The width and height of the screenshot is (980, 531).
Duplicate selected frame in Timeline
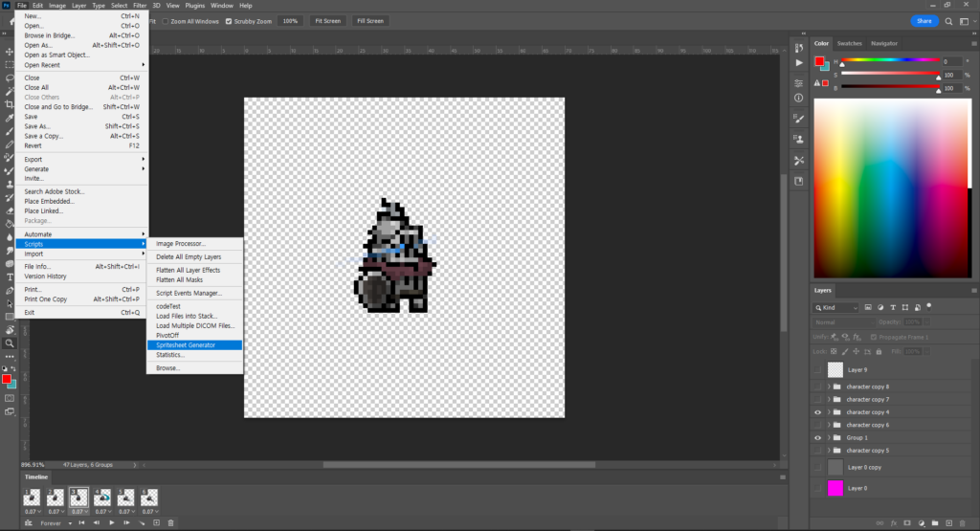(156, 523)
